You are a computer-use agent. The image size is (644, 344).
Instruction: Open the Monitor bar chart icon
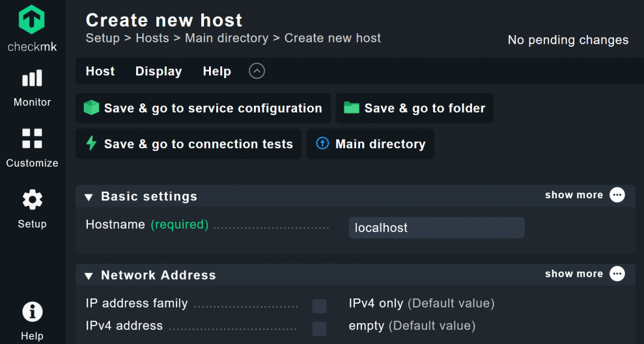[x=32, y=79]
